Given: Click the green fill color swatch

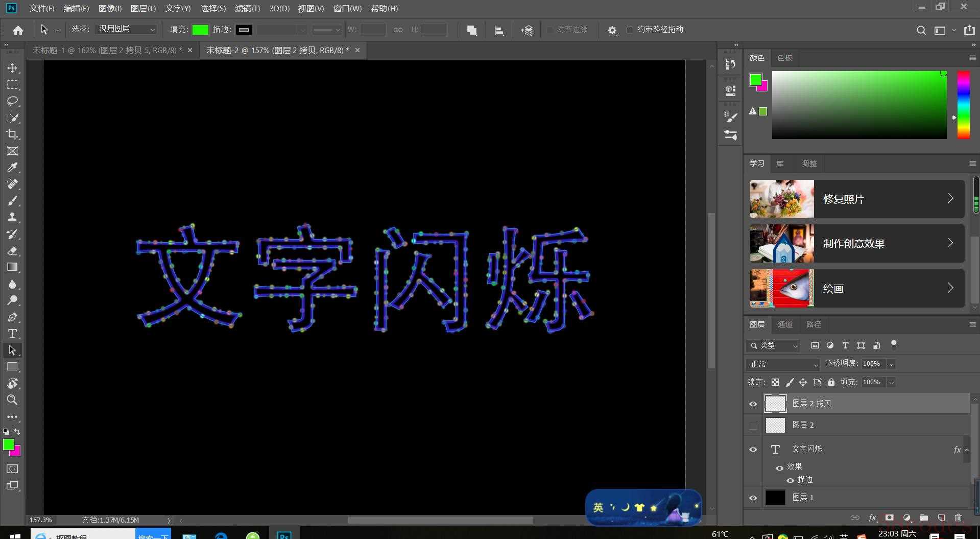Looking at the screenshot, I should pyautogui.click(x=200, y=30).
